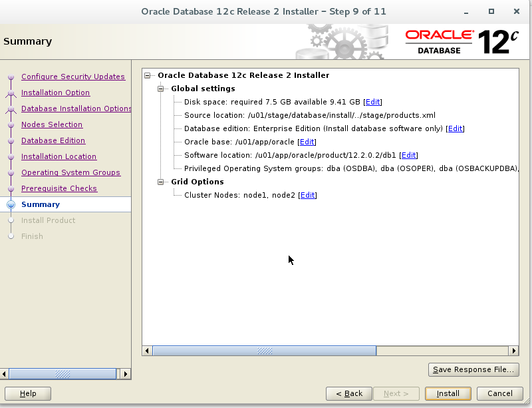Go back to the previous step
The width and height of the screenshot is (532, 408).
click(348, 393)
